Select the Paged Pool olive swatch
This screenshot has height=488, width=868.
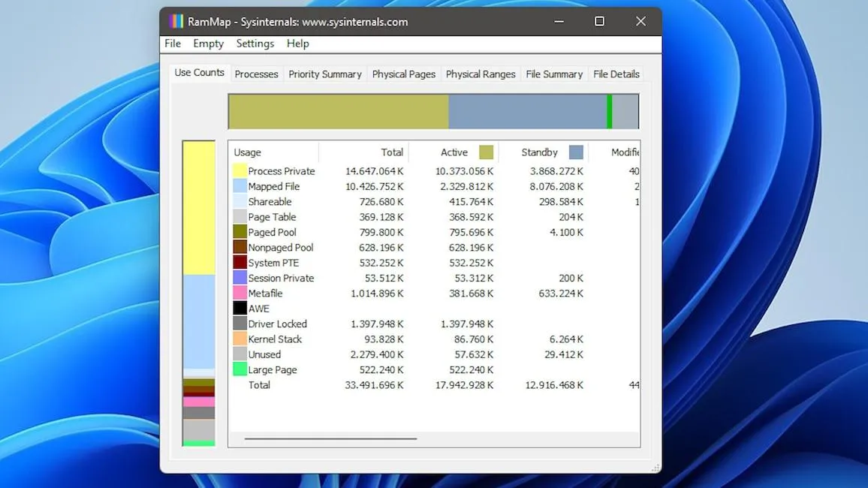coord(240,233)
